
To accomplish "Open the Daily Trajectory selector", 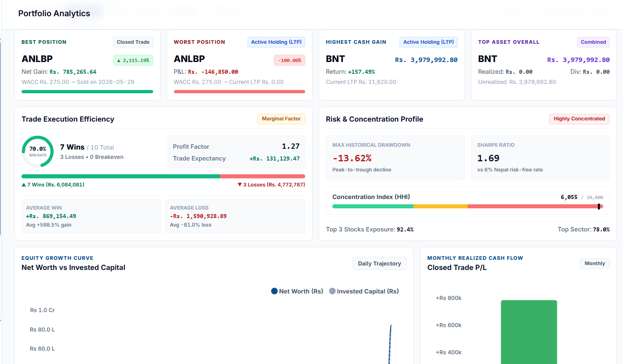I will pos(379,263).
